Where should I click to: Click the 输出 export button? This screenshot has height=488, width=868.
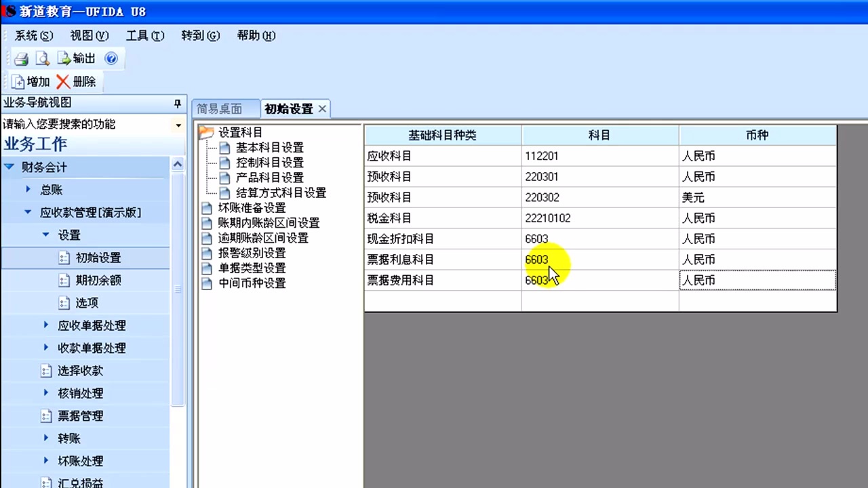76,58
